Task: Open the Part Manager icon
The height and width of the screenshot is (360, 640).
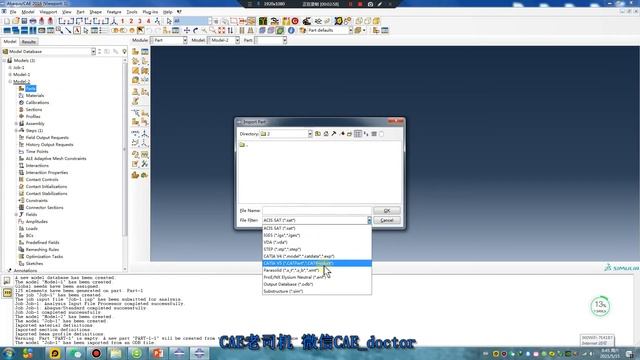Action: click(x=144, y=51)
